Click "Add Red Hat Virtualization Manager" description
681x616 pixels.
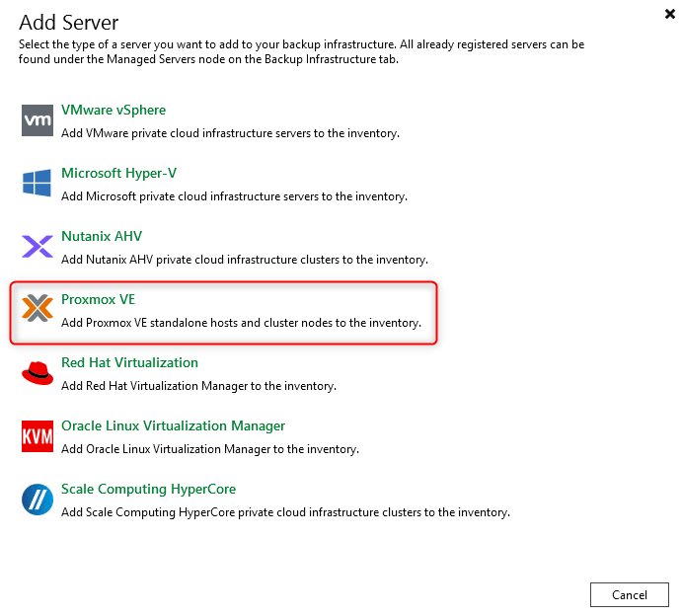coord(198,386)
